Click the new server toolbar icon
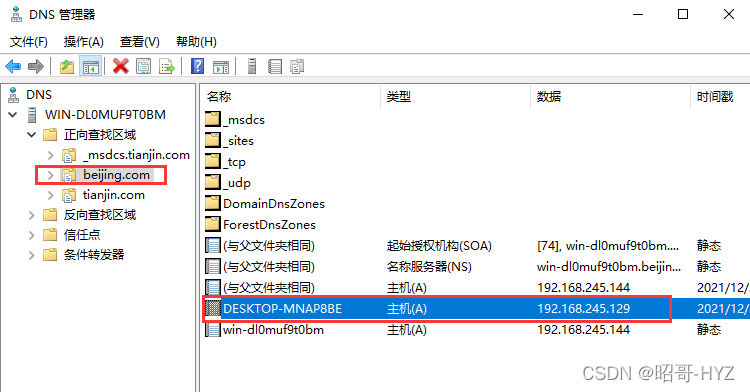 pyautogui.click(x=252, y=66)
